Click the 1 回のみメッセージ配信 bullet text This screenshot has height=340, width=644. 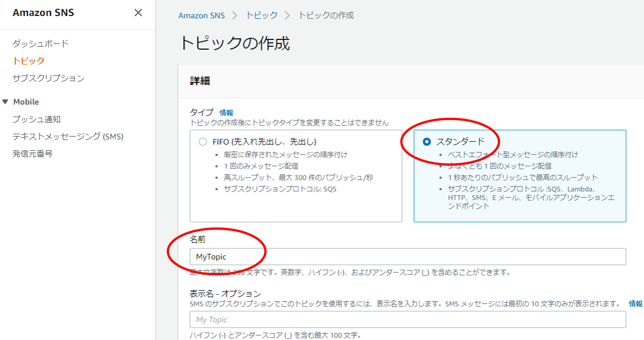click(261, 166)
